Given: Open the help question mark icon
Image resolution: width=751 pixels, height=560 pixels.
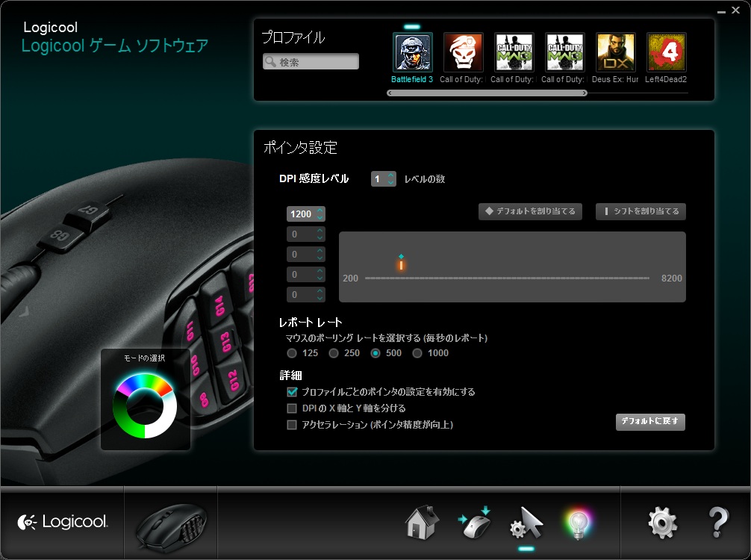Looking at the screenshot, I should pos(718,523).
